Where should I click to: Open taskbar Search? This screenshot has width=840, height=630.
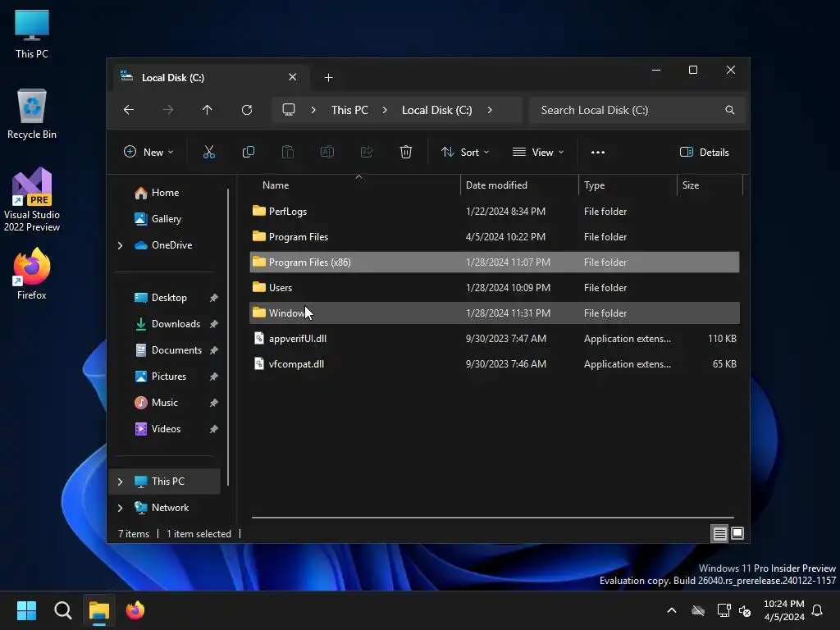62,610
